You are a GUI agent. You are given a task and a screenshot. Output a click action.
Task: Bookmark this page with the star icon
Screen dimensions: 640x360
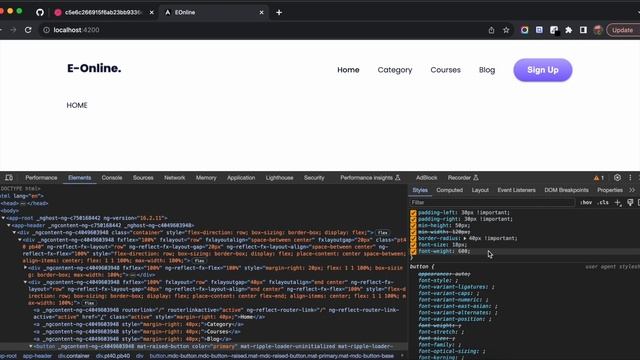506,30
